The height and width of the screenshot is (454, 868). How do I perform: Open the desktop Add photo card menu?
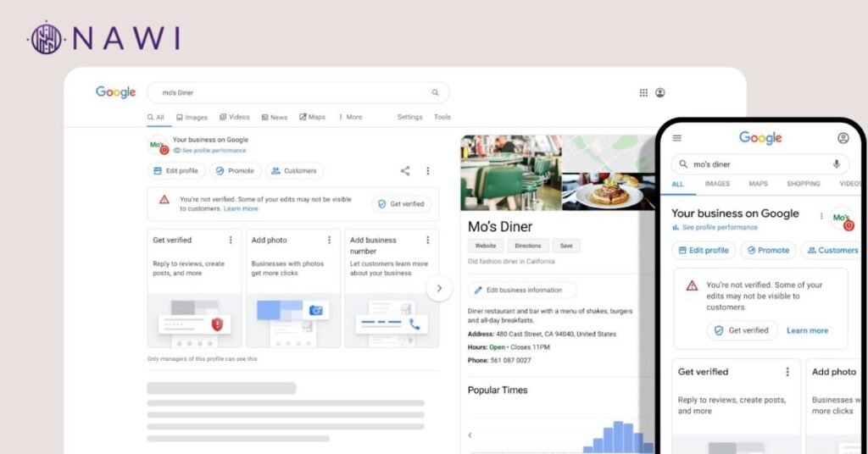click(x=330, y=240)
